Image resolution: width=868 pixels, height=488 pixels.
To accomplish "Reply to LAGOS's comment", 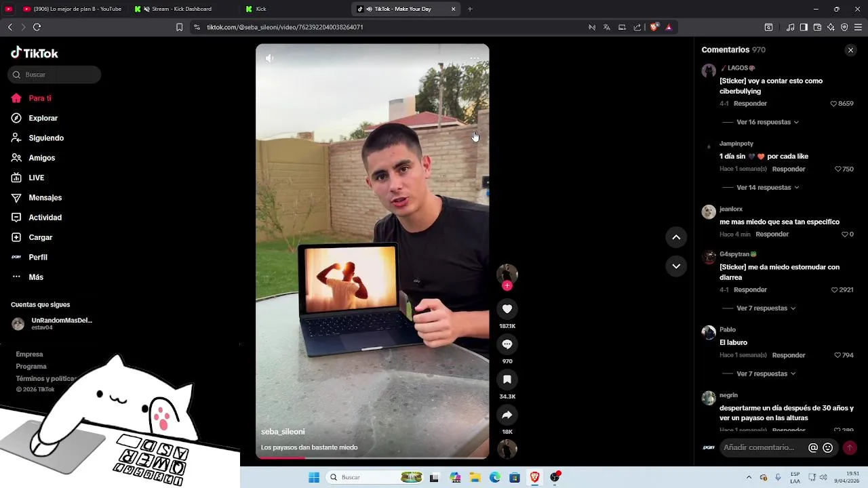I will (750, 104).
